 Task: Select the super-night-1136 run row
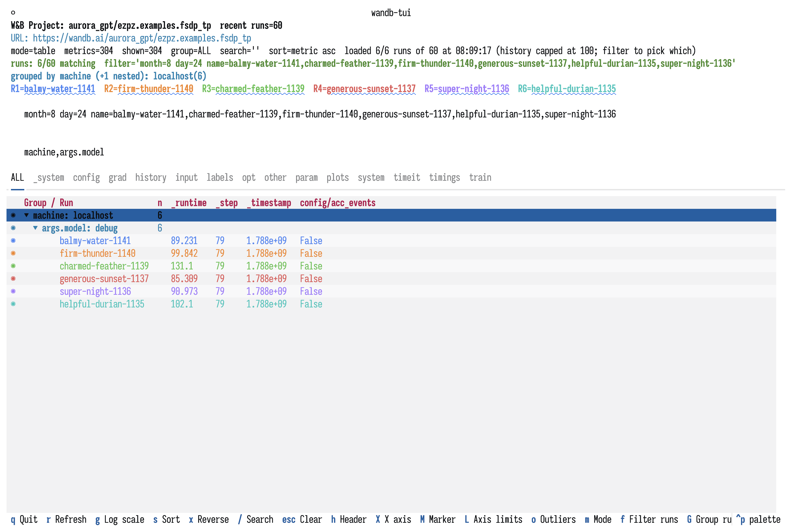(x=391, y=291)
